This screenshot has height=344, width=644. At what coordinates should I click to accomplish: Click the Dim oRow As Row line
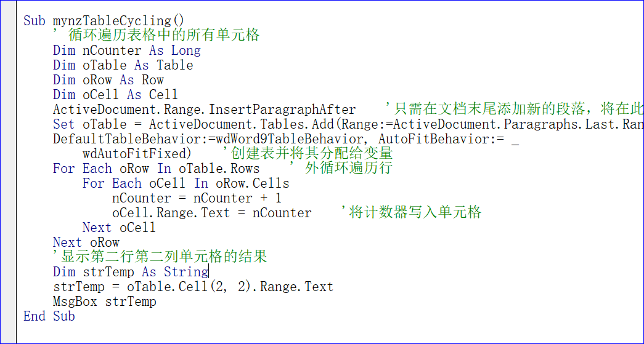point(108,80)
